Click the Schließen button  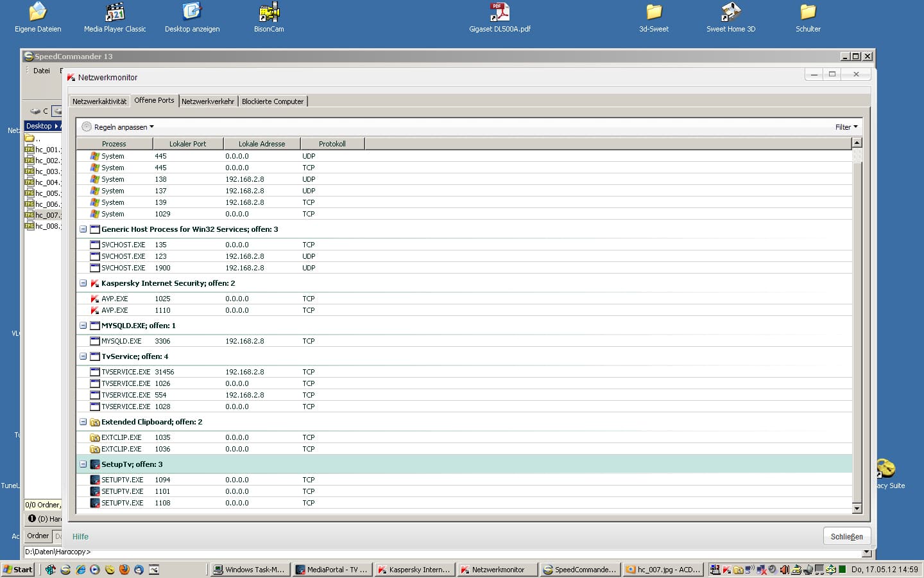pos(846,537)
